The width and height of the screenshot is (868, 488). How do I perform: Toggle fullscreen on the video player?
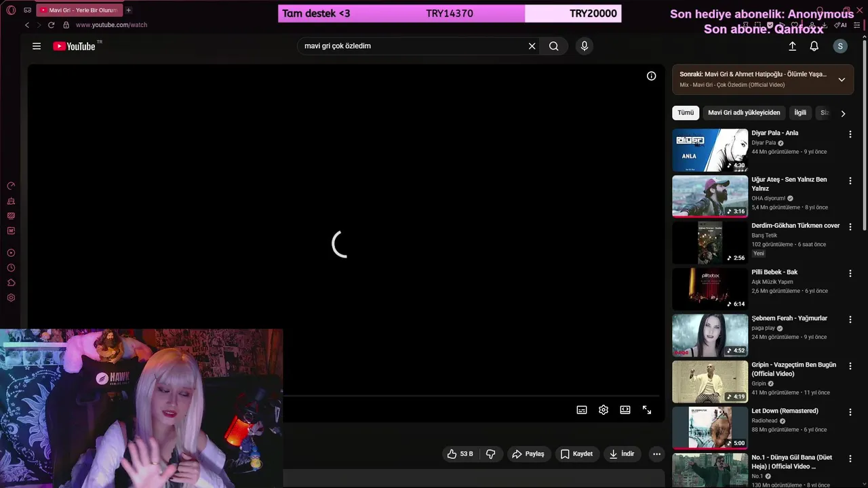[x=647, y=410]
